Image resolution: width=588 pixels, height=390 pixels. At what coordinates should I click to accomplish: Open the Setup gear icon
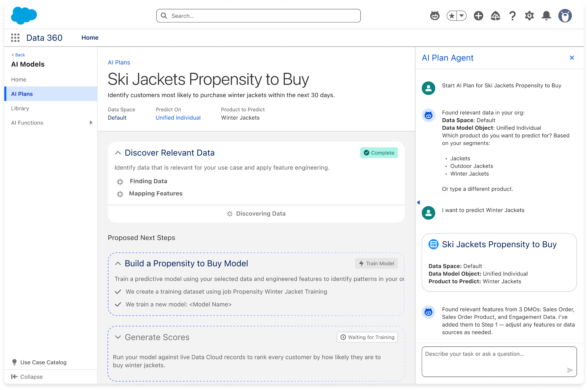[529, 16]
